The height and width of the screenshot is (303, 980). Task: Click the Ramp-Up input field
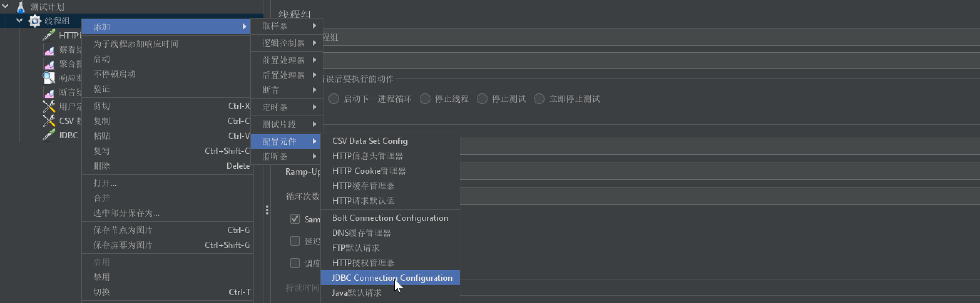click(720, 171)
